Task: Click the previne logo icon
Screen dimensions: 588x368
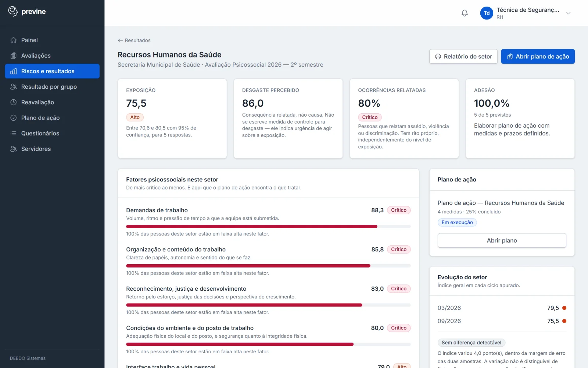Action: coord(13,11)
